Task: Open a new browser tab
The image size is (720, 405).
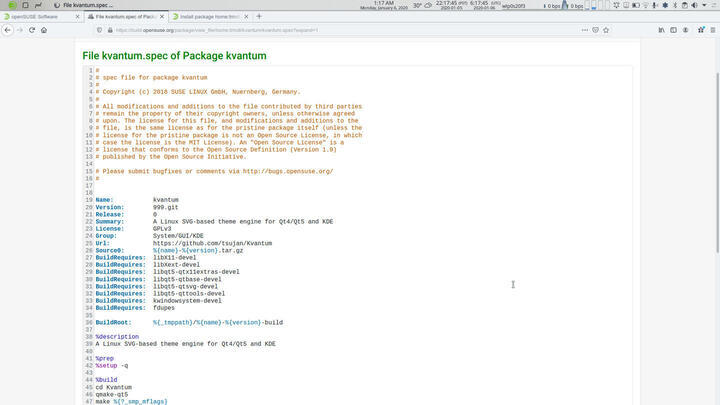Action: click(x=259, y=17)
